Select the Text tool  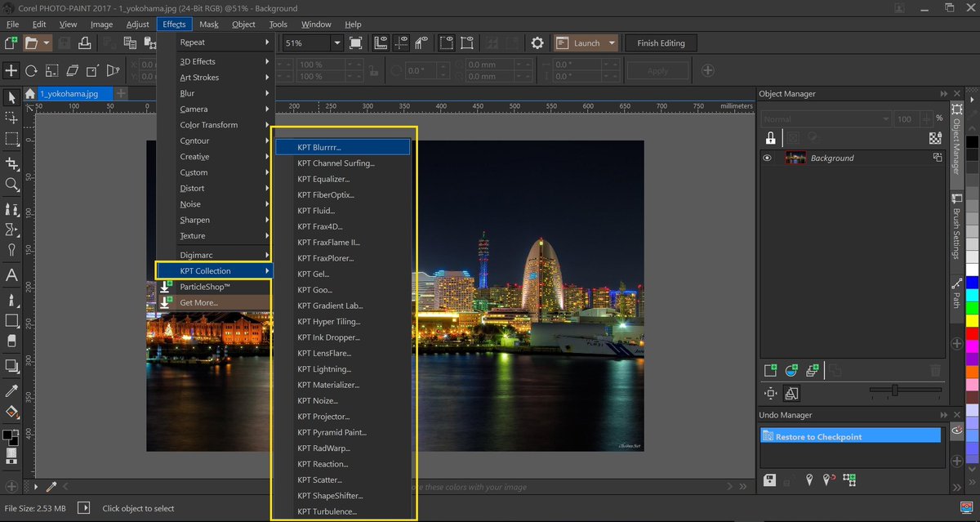click(11, 275)
